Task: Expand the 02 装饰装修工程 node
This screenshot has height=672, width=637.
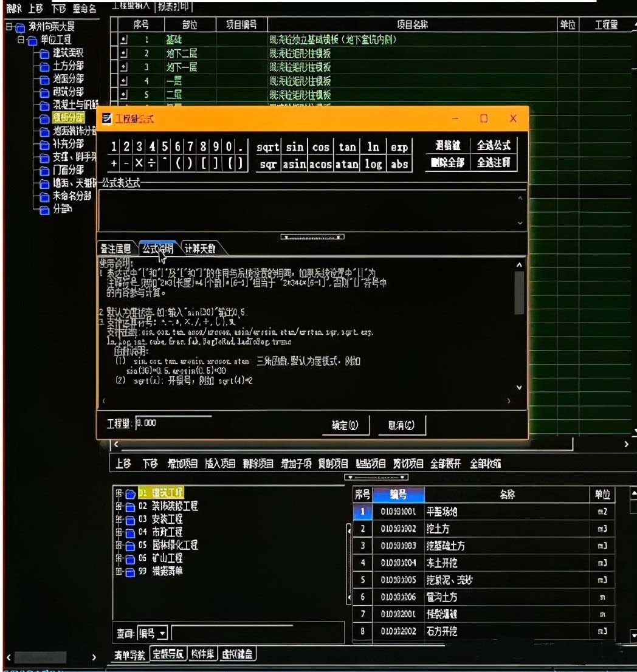Action: click(x=119, y=506)
